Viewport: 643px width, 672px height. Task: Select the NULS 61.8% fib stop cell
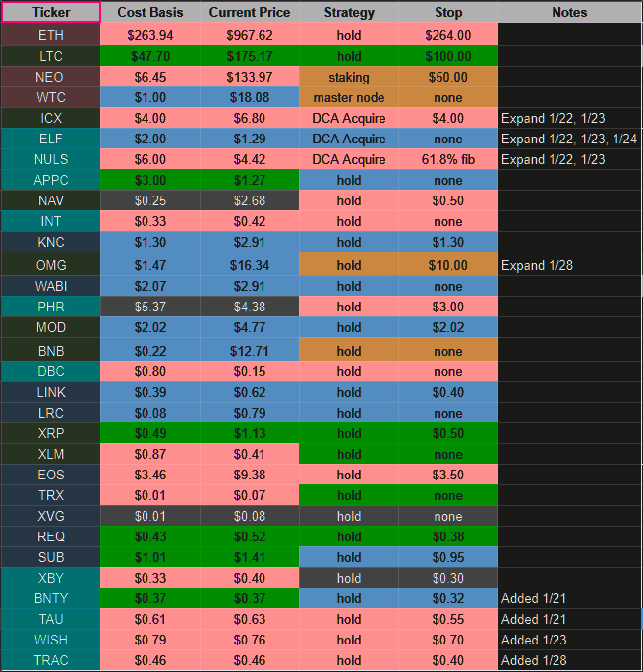coord(448,159)
